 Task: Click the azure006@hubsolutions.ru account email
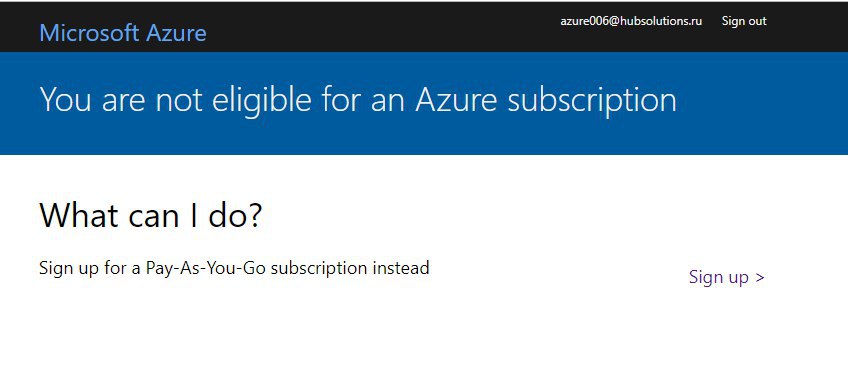point(631,21)
